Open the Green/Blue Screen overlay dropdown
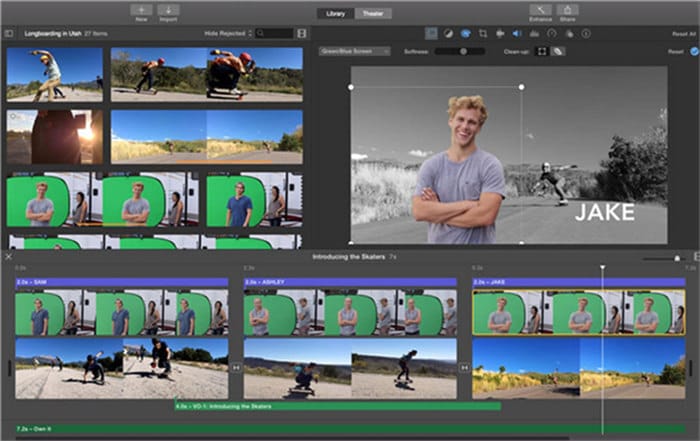This screenshot has width=700, height=441. click(x=355, y=50)
